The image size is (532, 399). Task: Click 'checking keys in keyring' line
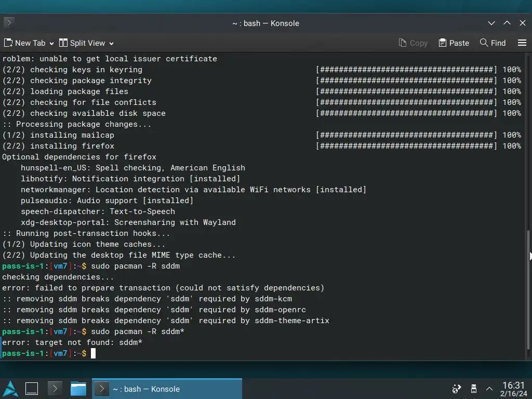coord(72,70)
